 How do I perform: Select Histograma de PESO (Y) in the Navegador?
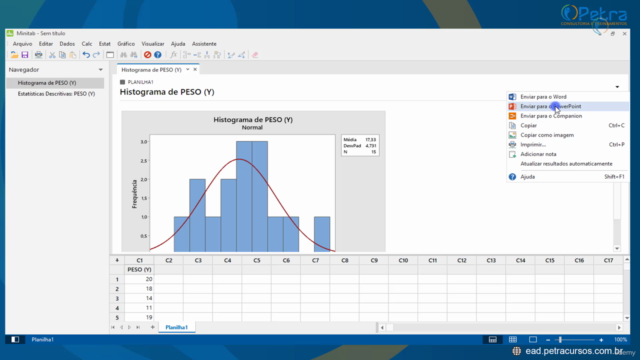point(55,83)
